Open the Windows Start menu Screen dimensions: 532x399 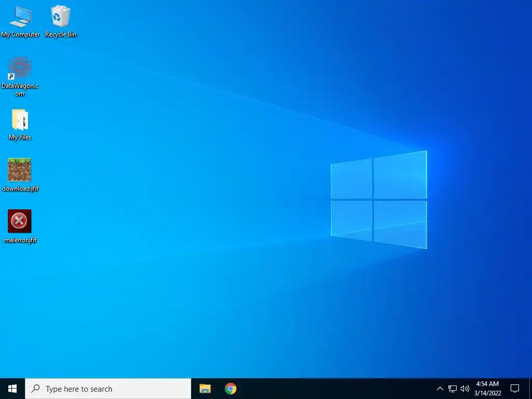pyautogui.click(x=12, y=389)
